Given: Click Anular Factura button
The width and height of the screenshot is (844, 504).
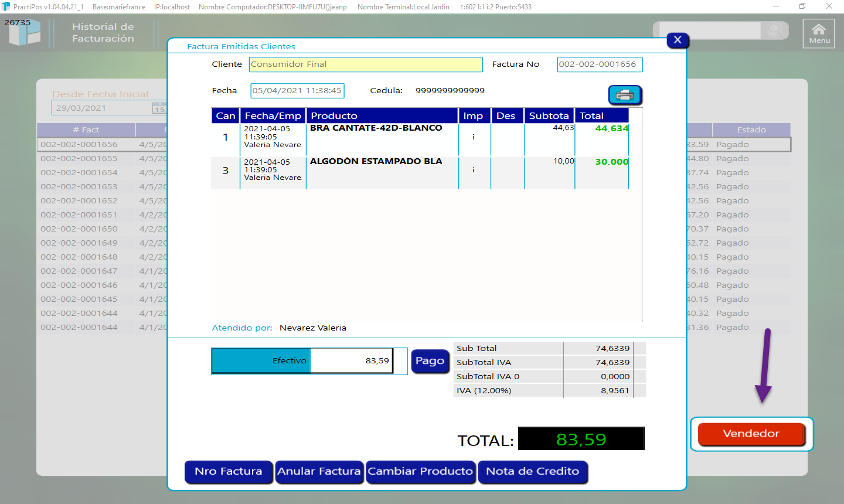Looking at the screenshot, I should point(319,472).
